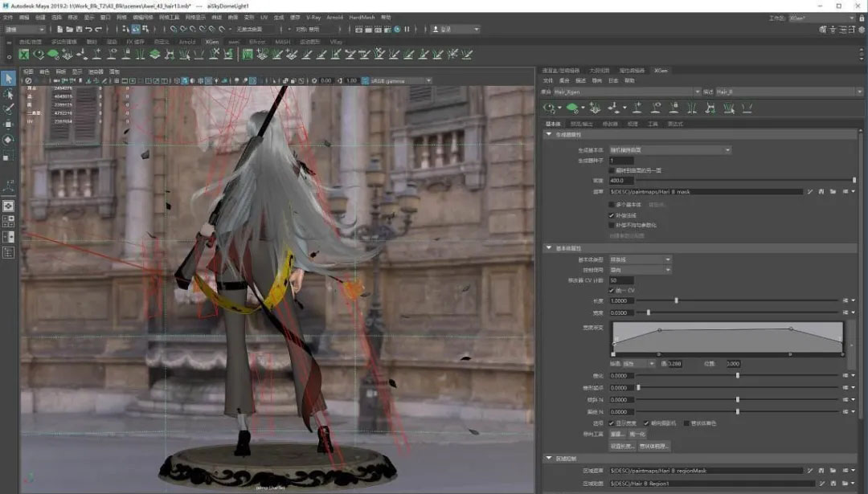Toggle the 补偿法线 checkbox

pos(612,215)
